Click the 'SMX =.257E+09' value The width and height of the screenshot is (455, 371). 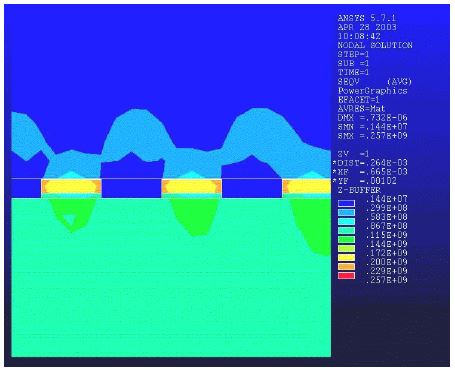[372, 135]
